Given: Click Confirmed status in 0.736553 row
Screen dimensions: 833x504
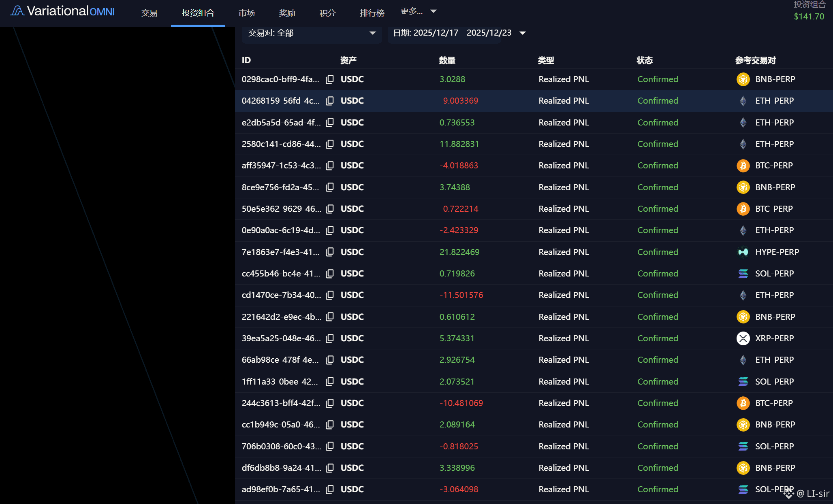Looking at the screenshot, I should coord(658,123).
